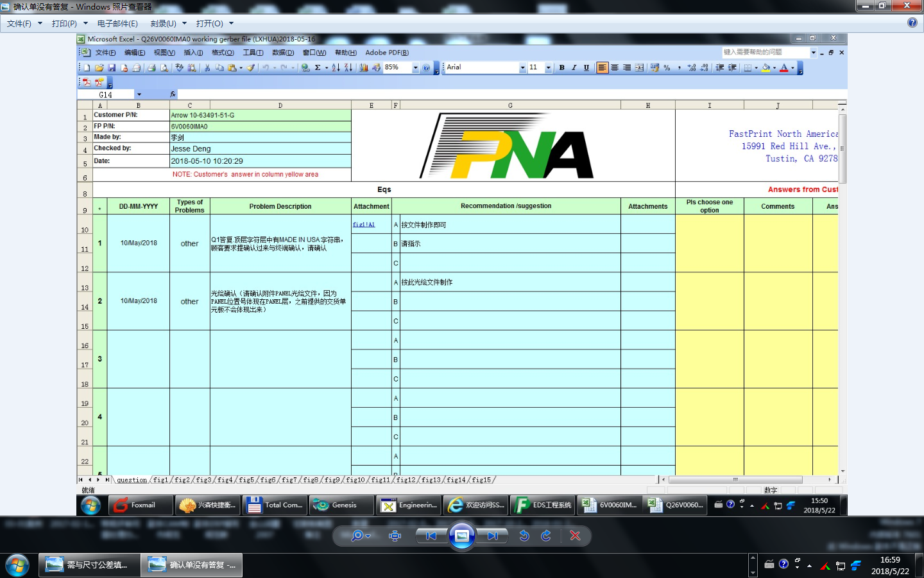Open the font size 11 dropdown
Screen dimensions: 924x578
(548, 67)
